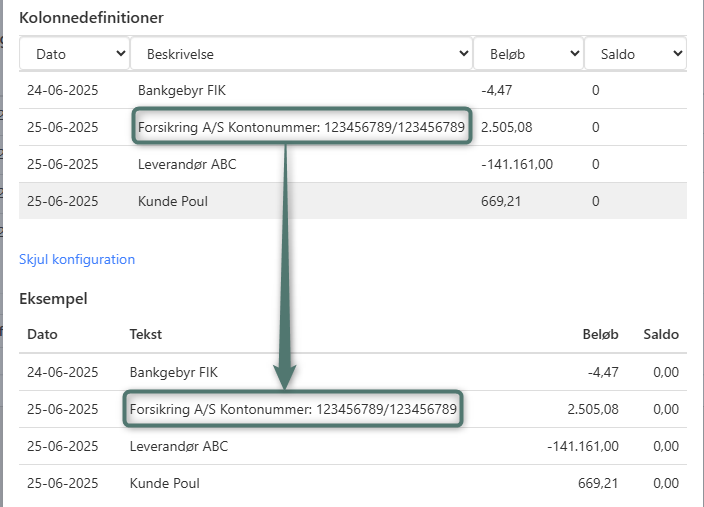Select Leverandør ABC row in Kolonnedefinitioner table
The height and width of the screenshot is (507, 704).
click(187, 164)
